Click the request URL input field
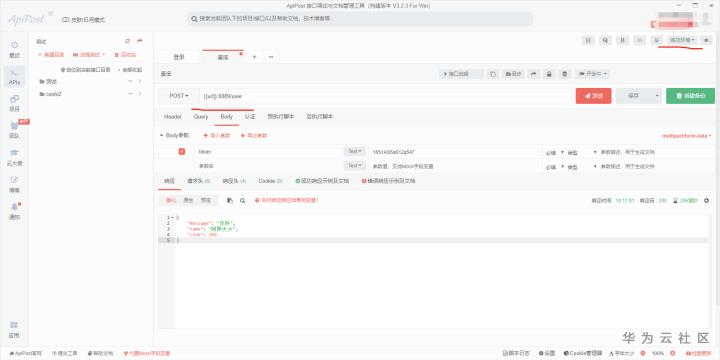 tap(386, 96)
